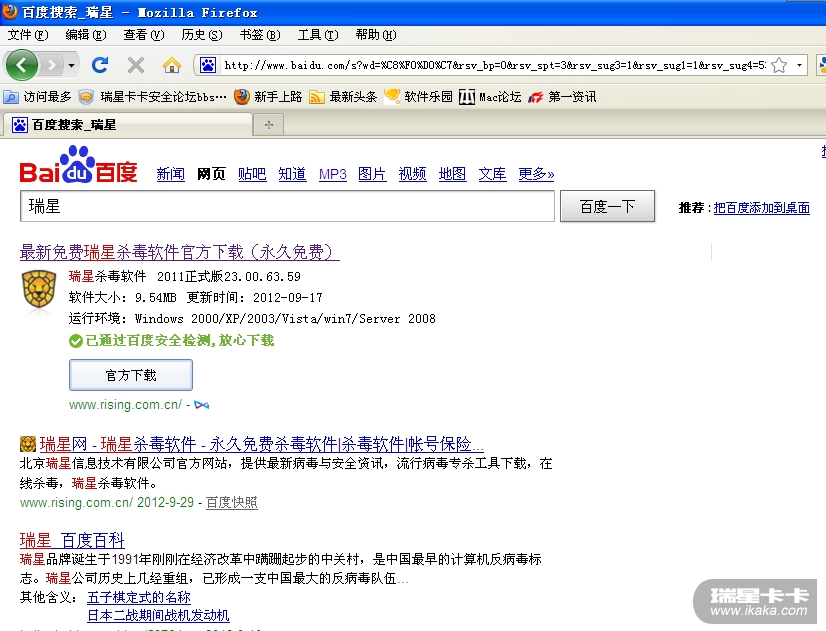Open the 帮助 menu
826x631 pixels.
376,35
